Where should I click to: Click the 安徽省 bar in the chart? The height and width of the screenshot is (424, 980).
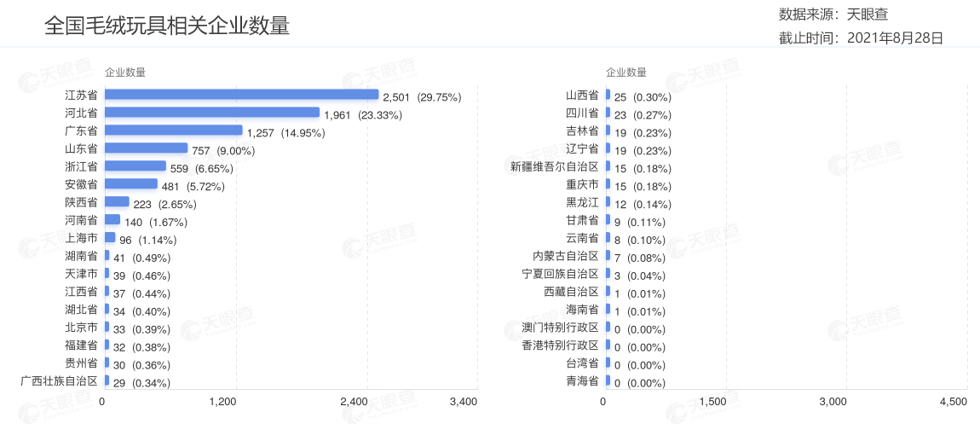coord(130,184)
